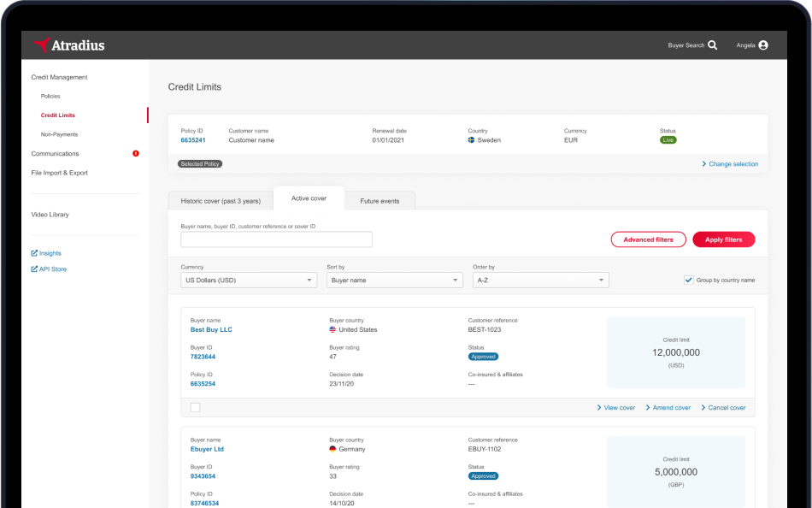Select the Active cover tab

[x=309, y=198]
